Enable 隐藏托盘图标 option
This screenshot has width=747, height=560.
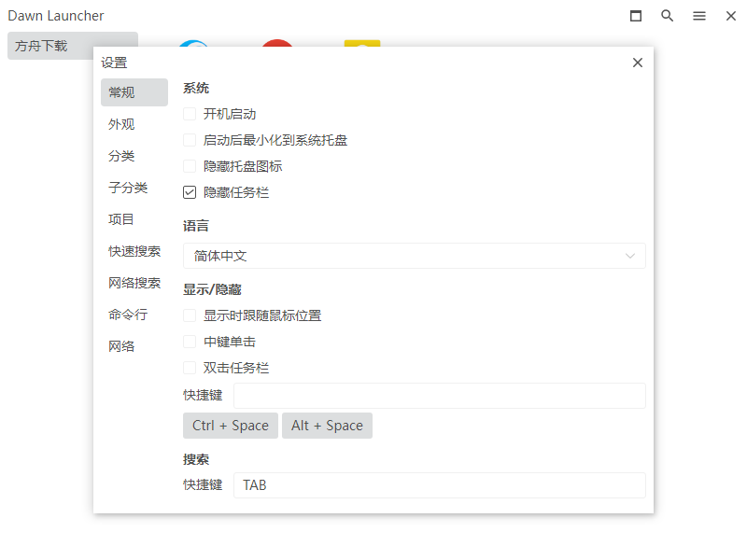tap(190, 165)
